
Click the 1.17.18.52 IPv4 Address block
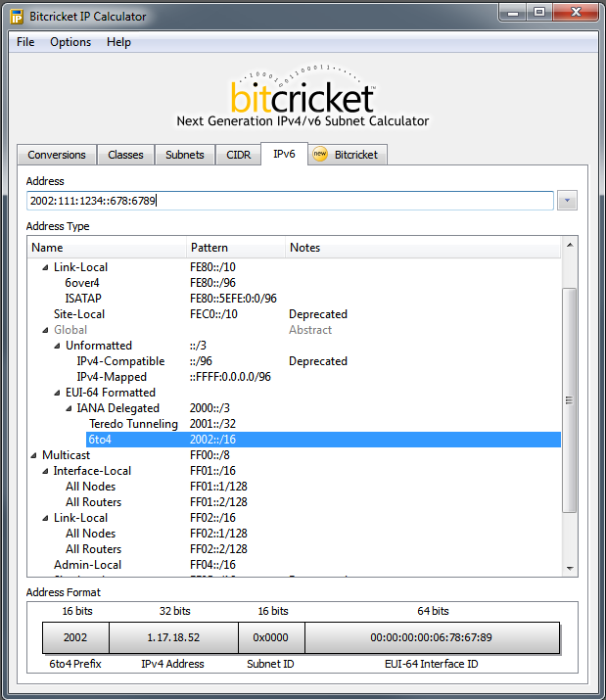pyautogui.click(x=173, y=637)
